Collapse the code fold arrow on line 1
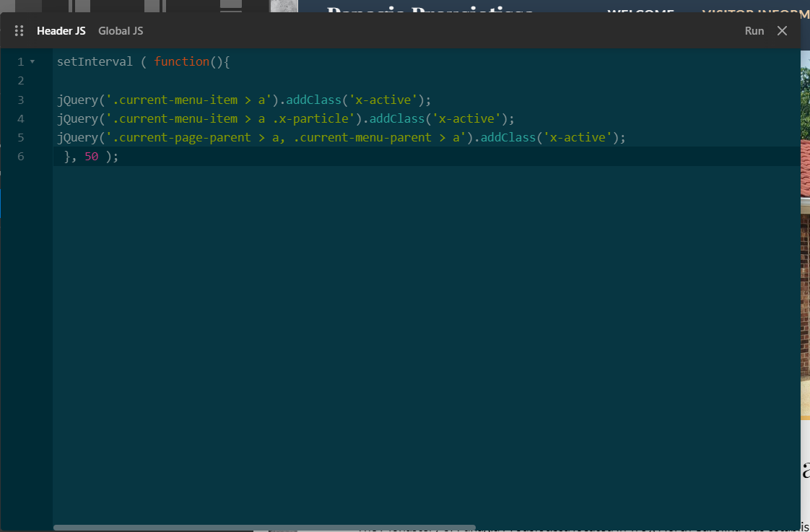The width and height of the screenshot is (810, 532). 32,62
